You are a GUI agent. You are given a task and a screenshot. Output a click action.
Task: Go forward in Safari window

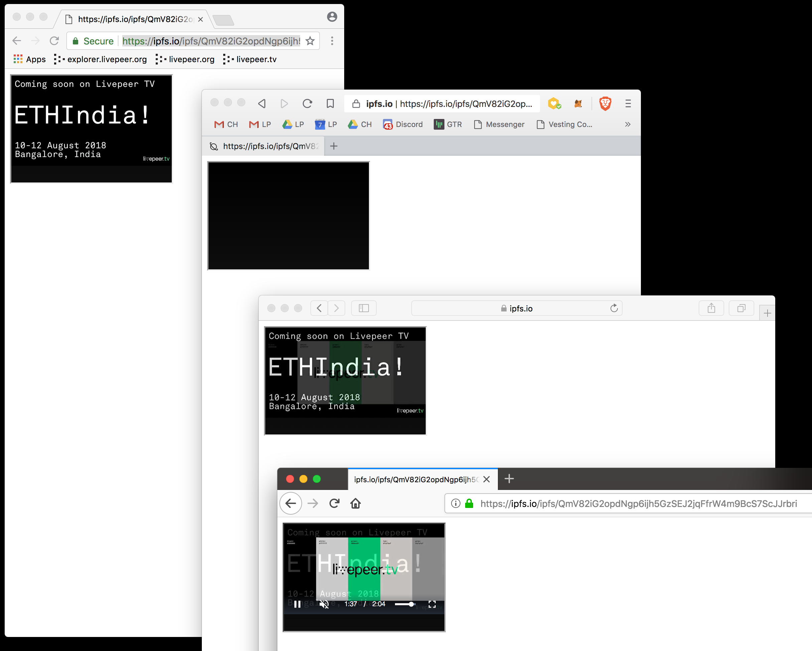[x=336, y=308]
